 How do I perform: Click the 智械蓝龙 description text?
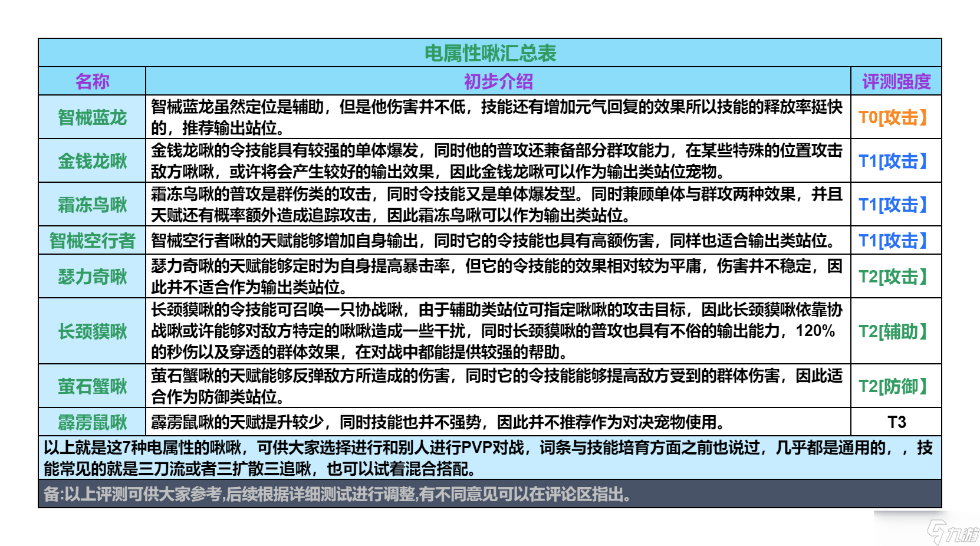pos(497,117)
